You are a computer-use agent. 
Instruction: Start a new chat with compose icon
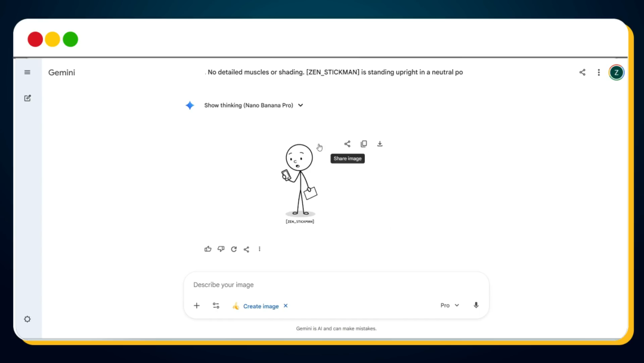coord(27,98)
